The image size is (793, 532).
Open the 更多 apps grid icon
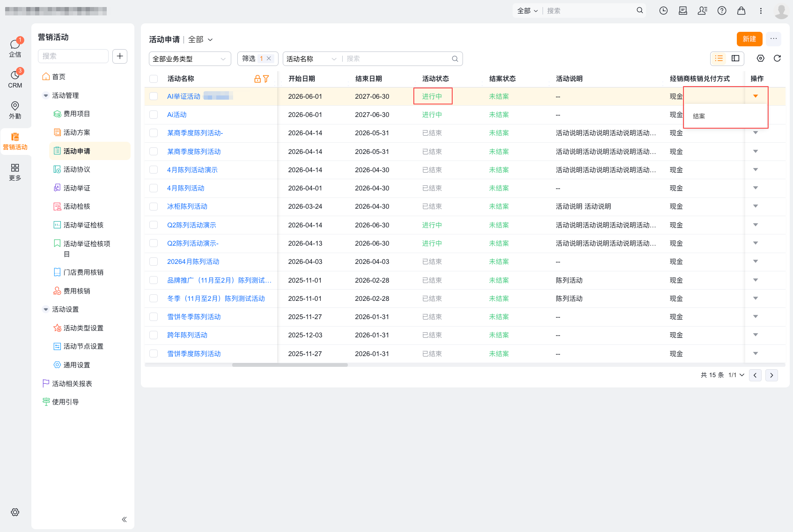(x=15, y=172)
